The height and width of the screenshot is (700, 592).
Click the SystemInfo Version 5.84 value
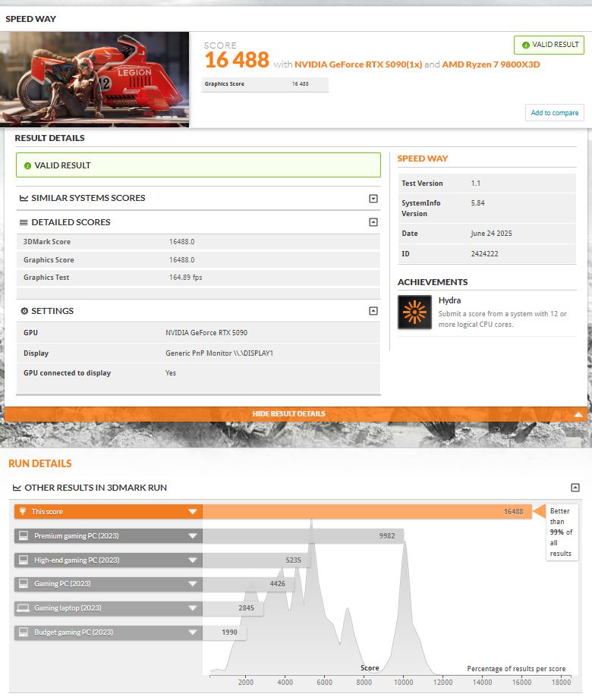[477, 202]
